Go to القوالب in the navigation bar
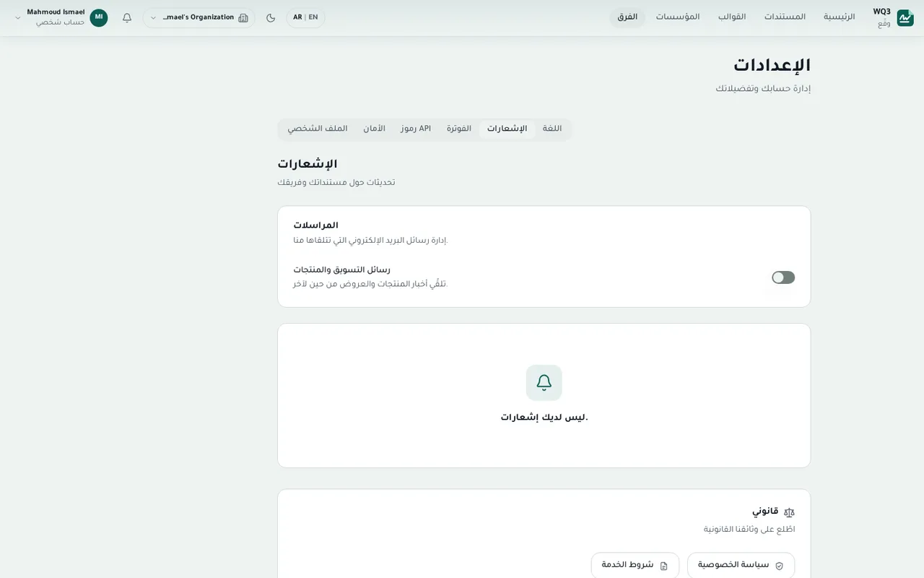 click(732, 17)
